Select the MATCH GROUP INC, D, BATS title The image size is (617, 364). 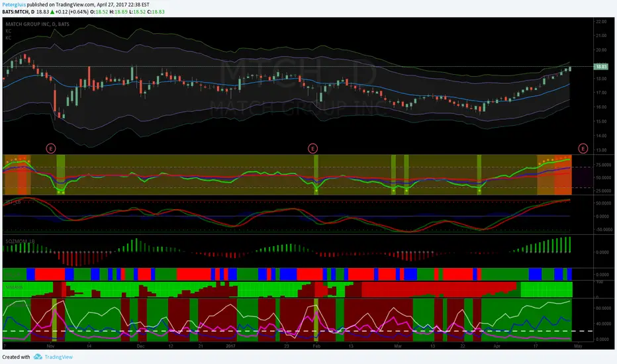click(x=37, y=24)
